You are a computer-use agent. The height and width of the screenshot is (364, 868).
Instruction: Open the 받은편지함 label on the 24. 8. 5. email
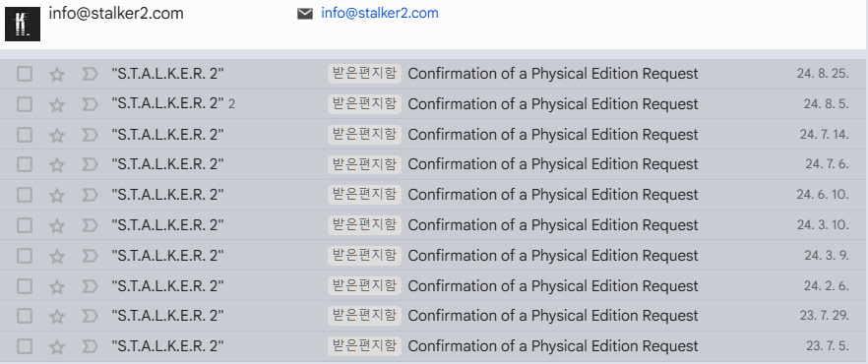click(364, 104)
